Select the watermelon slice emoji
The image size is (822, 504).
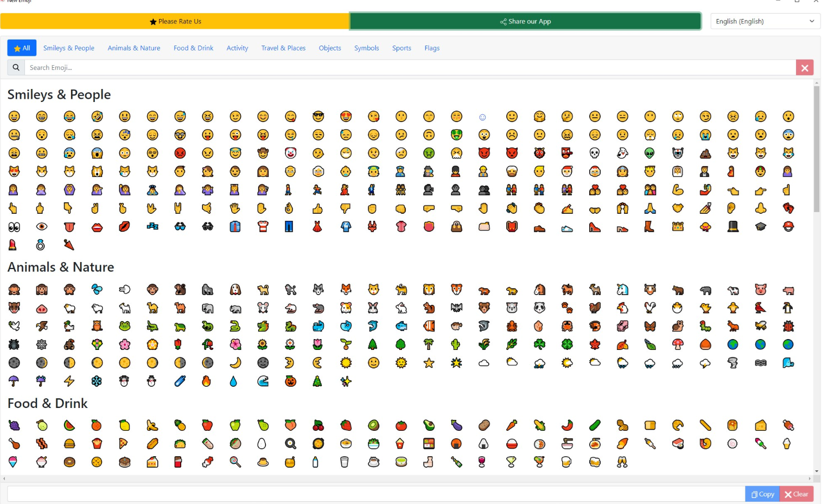pyautogui.click(x=69, y=425)
